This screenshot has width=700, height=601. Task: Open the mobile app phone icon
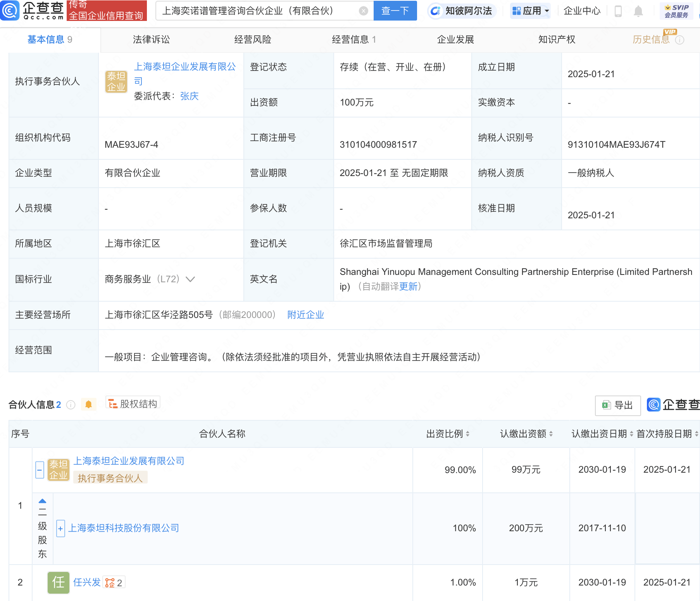(x=618, y=11)
